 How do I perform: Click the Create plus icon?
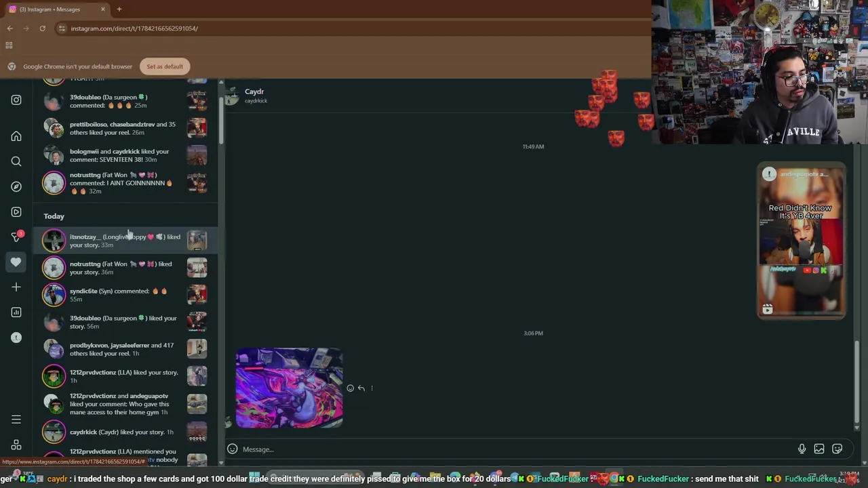click(x=16, y=287)
